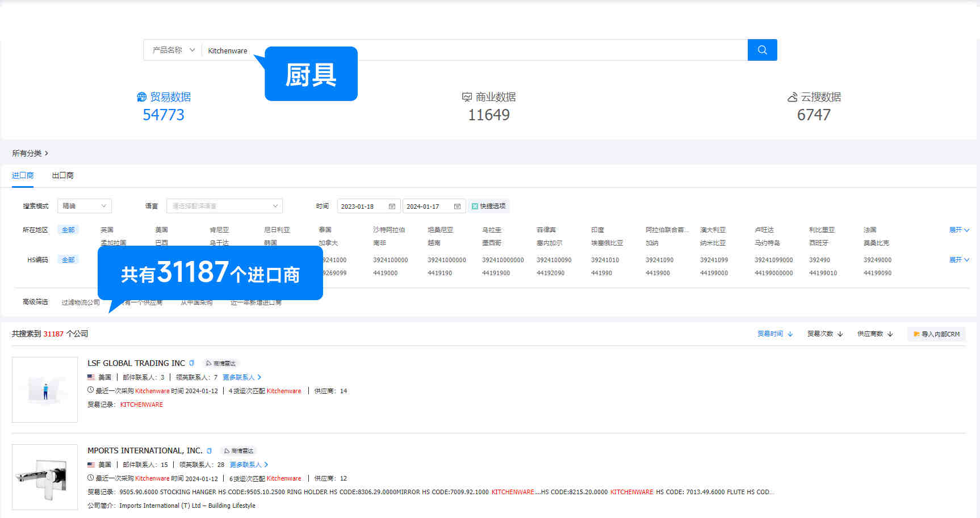Click clock icon in MPORTS INTERNATIONAL row
980x518 pixels.
click(x=90, y=478)
